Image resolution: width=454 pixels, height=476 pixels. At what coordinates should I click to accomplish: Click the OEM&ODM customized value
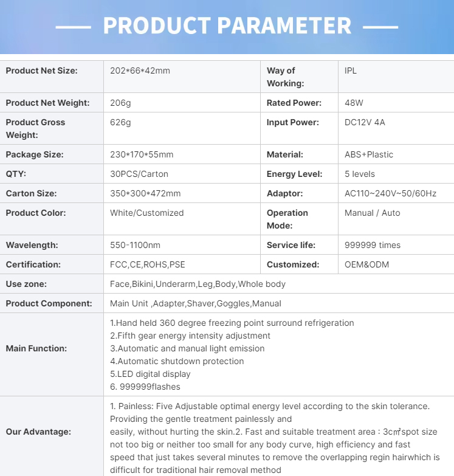click(x=366, y=264)
